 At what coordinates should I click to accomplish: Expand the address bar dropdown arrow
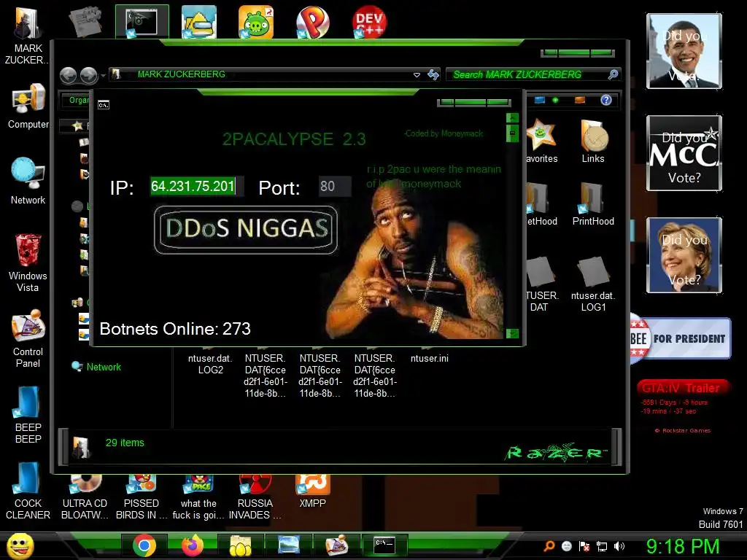[x=417, y=75]
